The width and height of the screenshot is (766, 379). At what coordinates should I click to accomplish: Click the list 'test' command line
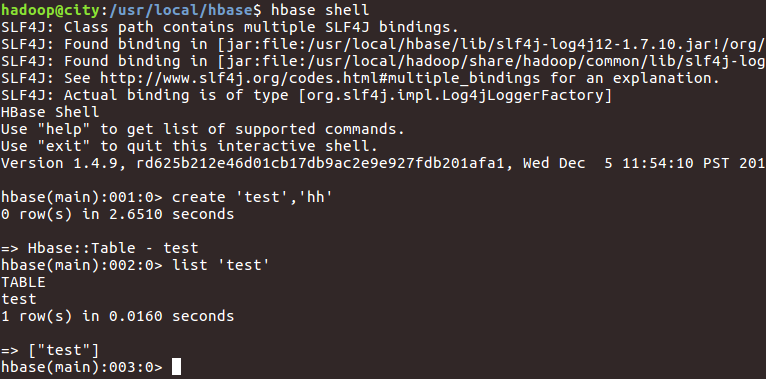[221, 265]
